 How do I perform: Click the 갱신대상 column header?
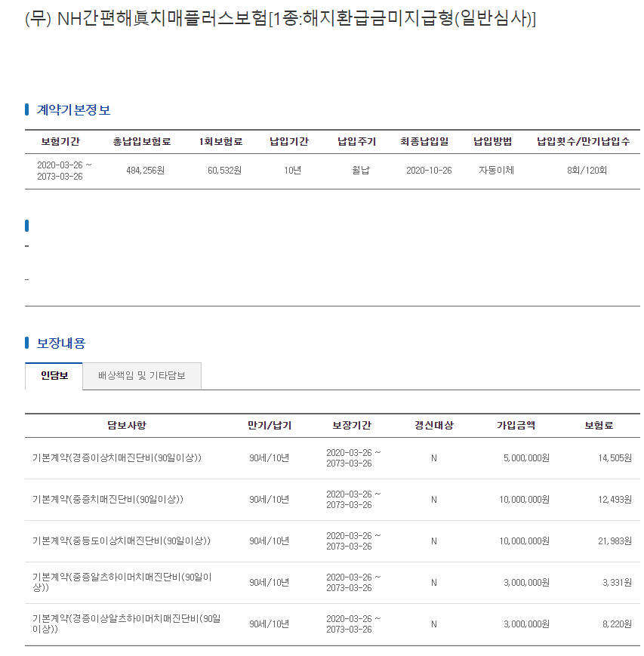click(434, 426)
